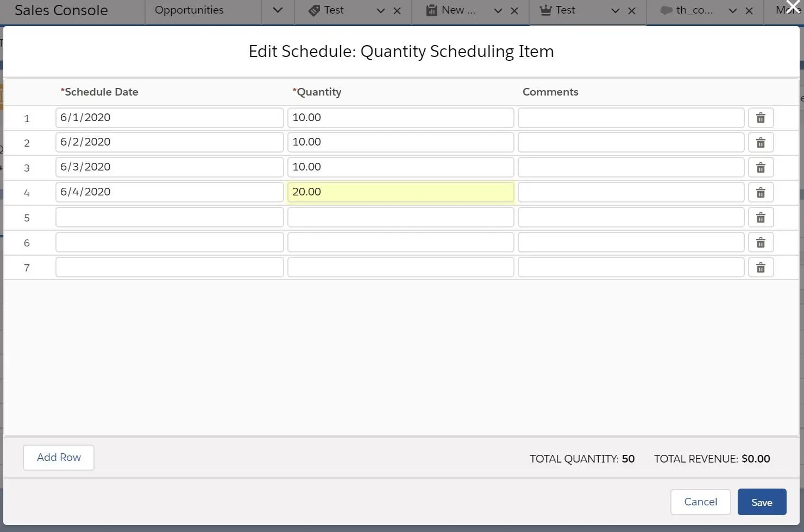Expand options chevron on first Test tab
This screenshot has width=804, height=532.
380,11
